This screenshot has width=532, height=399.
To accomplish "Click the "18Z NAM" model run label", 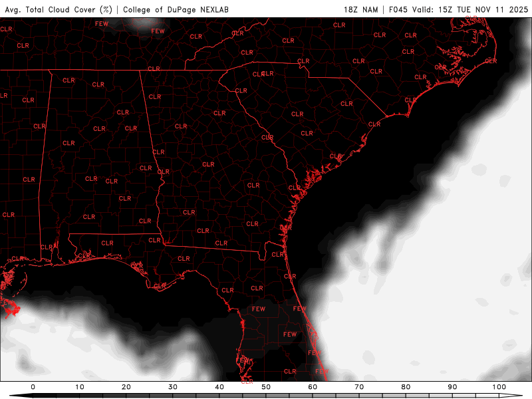I will [360, 9].
